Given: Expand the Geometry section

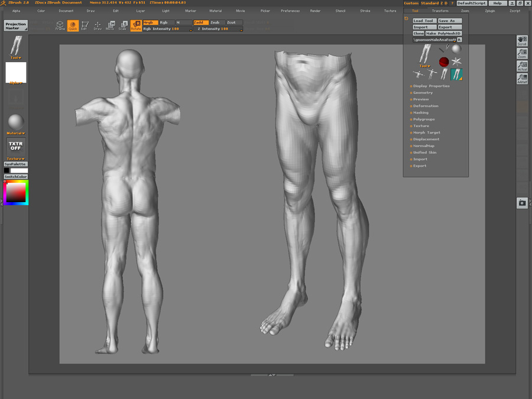Looking at the screenshot, I should click(423, 93).
